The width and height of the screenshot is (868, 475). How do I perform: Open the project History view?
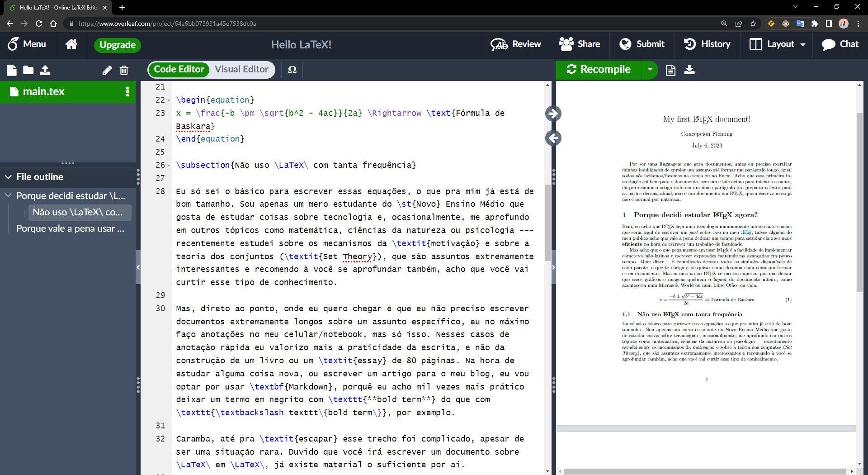point(707,44)
